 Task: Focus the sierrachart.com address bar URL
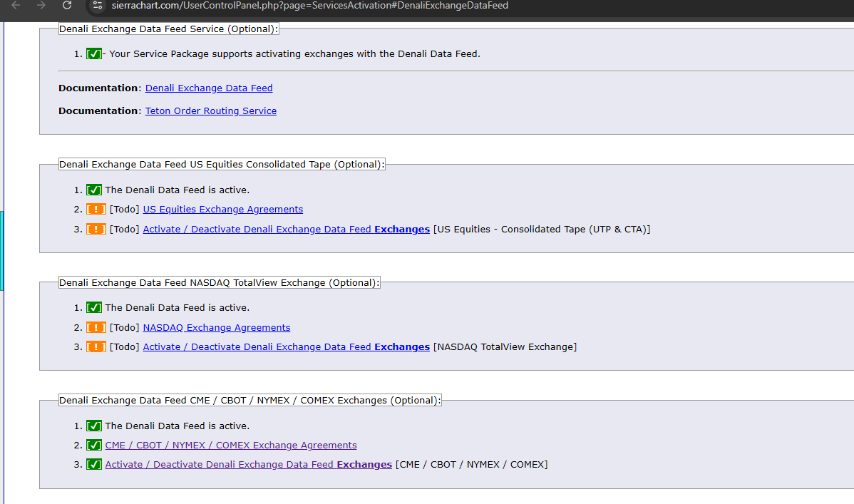pyautogui.click(x=310, y=6)
